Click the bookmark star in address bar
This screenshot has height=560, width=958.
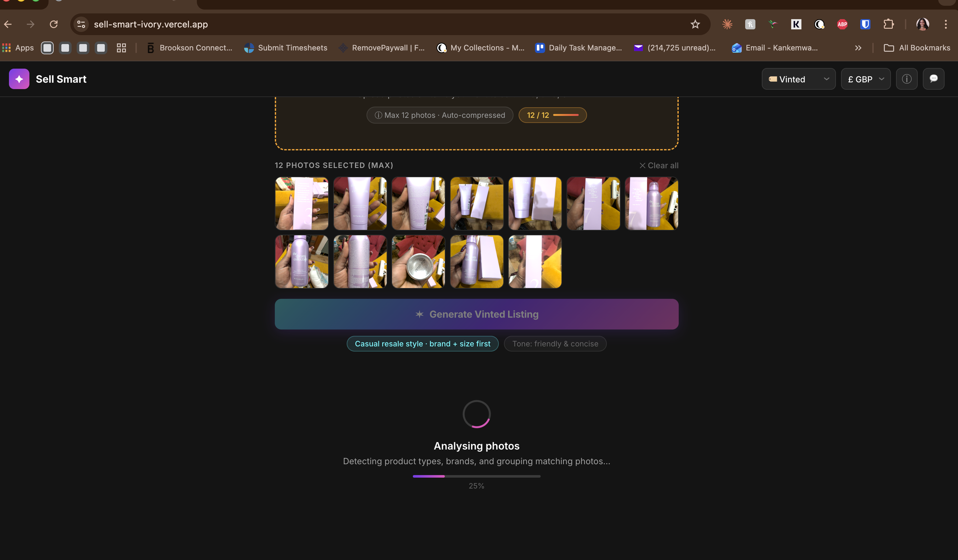[x=695, y=24]
